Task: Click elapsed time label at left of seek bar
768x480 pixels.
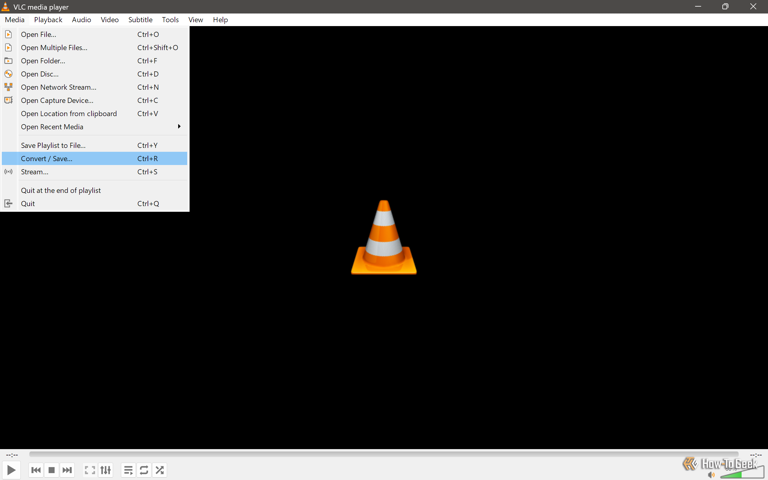Action: click(12, 455)
